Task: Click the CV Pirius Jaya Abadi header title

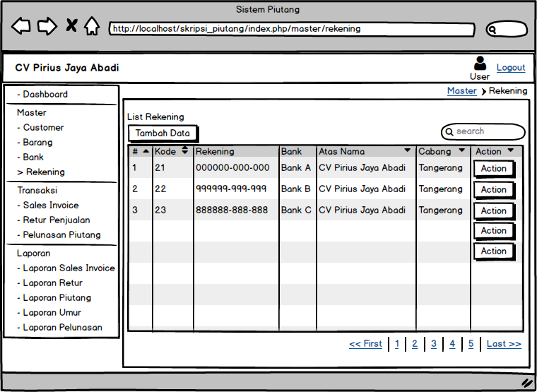Action: pos(67,68)
